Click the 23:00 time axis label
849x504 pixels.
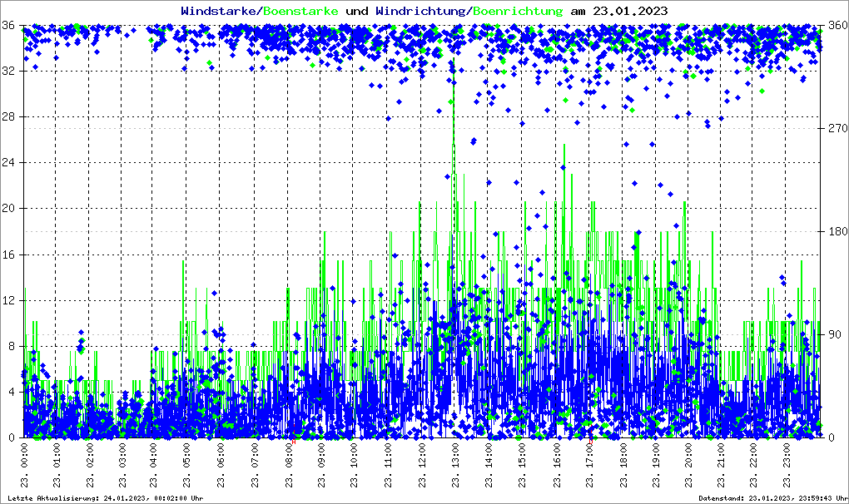[787, 465]
